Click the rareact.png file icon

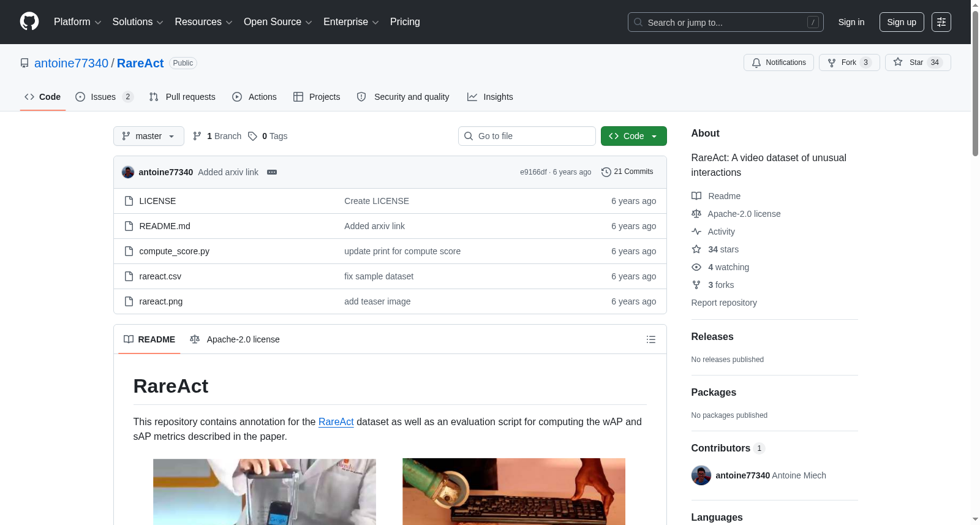coord(129,301)
